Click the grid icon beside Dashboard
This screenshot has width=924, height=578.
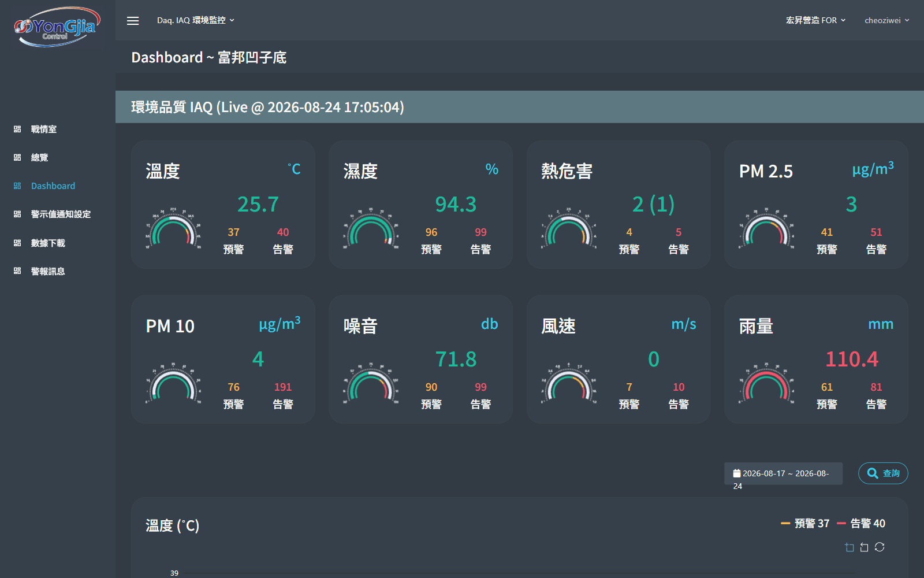(x=17, y=186)
